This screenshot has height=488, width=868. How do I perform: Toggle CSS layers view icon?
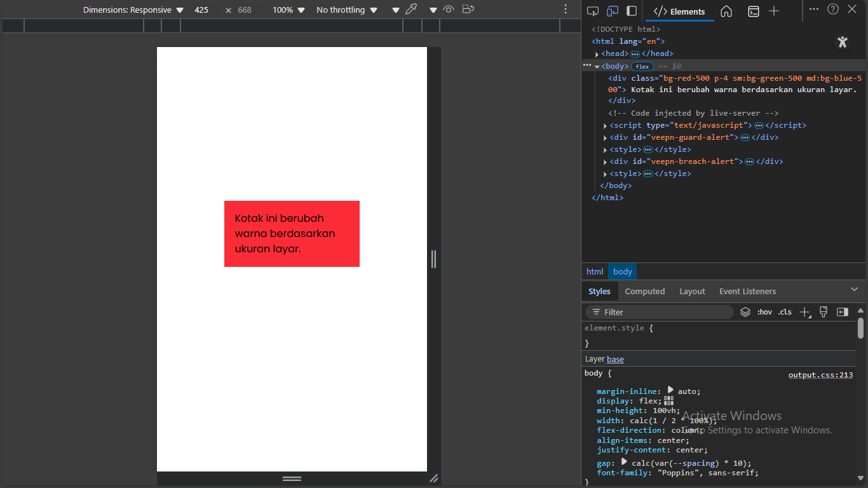pyautogui.click(x=745, y=312)
